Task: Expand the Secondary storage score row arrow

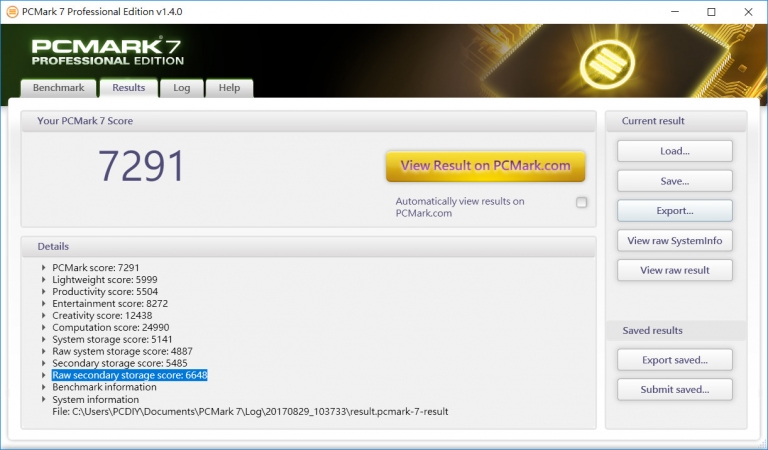Action: [x=44, y=363]
